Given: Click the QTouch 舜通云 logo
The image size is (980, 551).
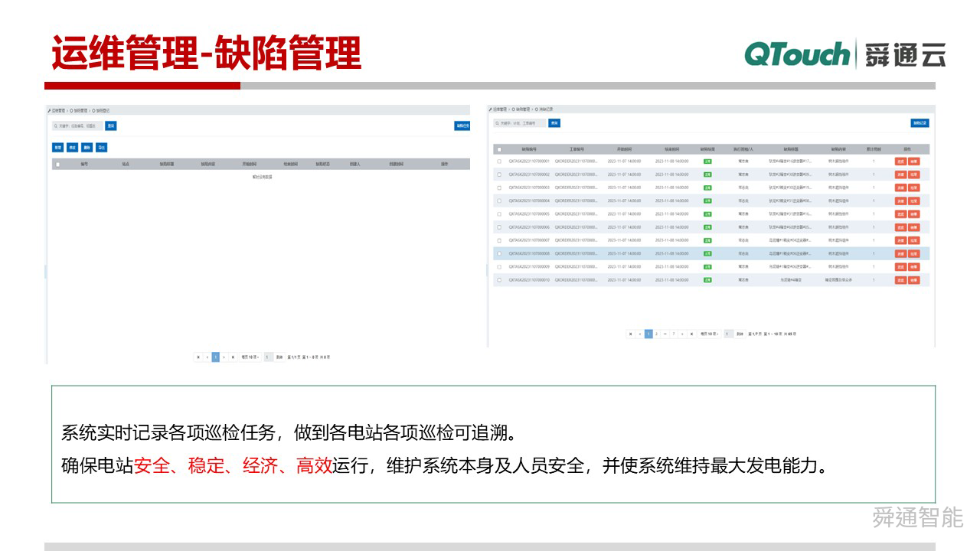Looking at the screenshot, I should point(842,55).
